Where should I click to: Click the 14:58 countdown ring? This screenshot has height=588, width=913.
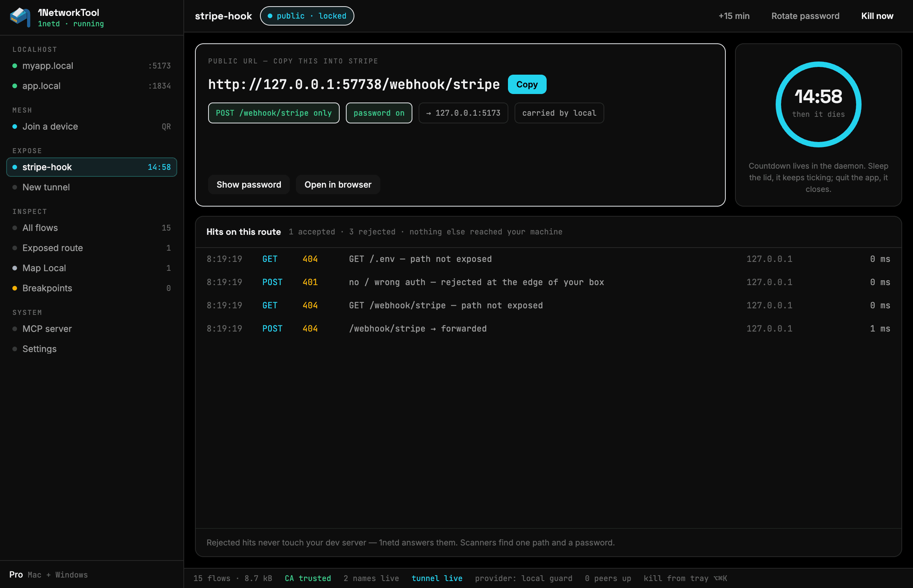coord(818,104)
